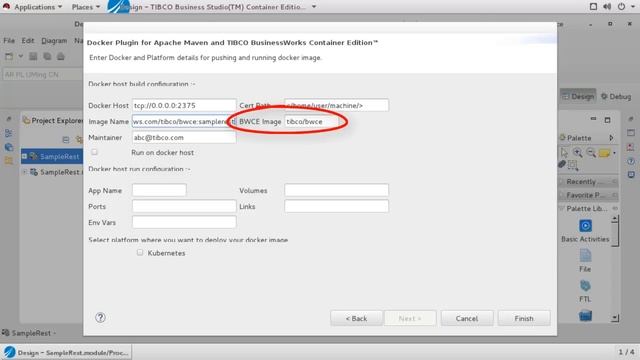This screenshot has height=360, width=640.
Task: Click the Ports input field
Action: [184, 206]
